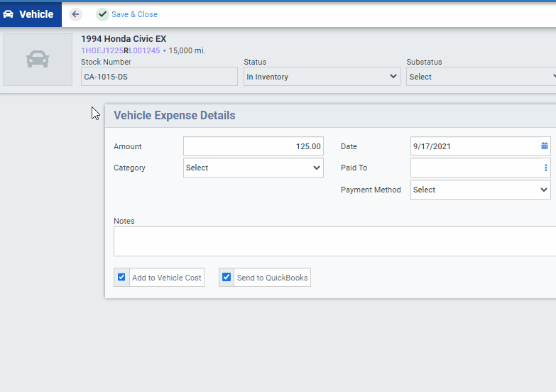Image resolution: width=556 pixels, height=392 pixels.
Task: Click the Amount field showing 125.00
Action: [x=254, y=146]
